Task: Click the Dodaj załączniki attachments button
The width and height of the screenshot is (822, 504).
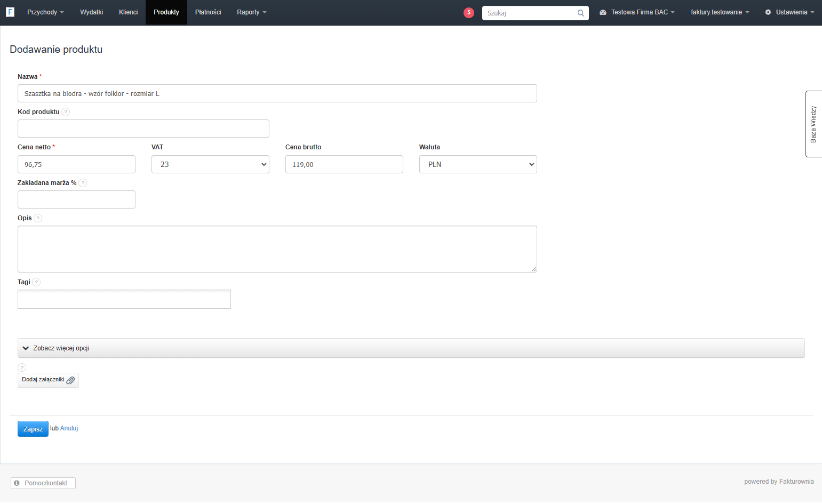Action: click(x=48, y=380)
